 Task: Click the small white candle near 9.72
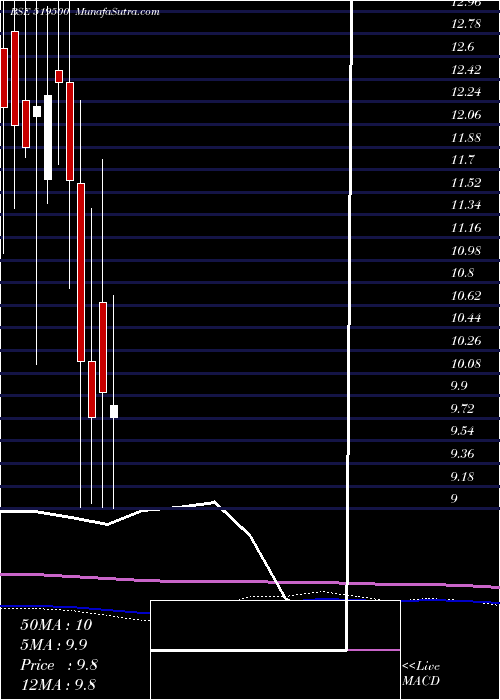pyautogui.click(x=114, y=411)
